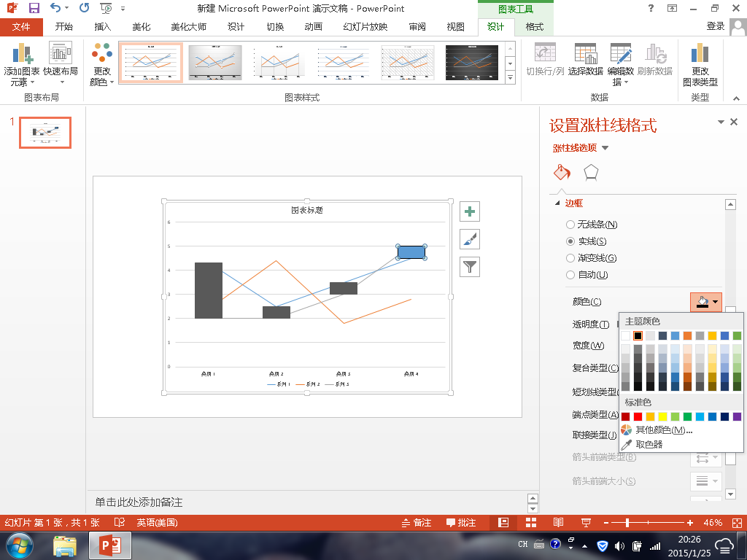Expand 涨柱线选项 options dropdown
747x560 pixels.
[605, 148]
